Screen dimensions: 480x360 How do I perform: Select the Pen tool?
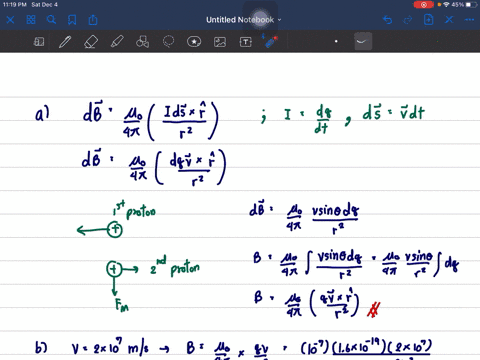tap(65, 42)
